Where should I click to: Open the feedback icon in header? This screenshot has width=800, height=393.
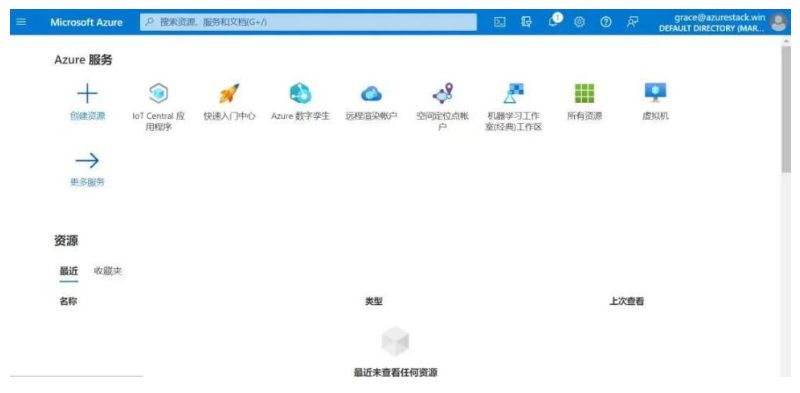click(x=633, y=22)
